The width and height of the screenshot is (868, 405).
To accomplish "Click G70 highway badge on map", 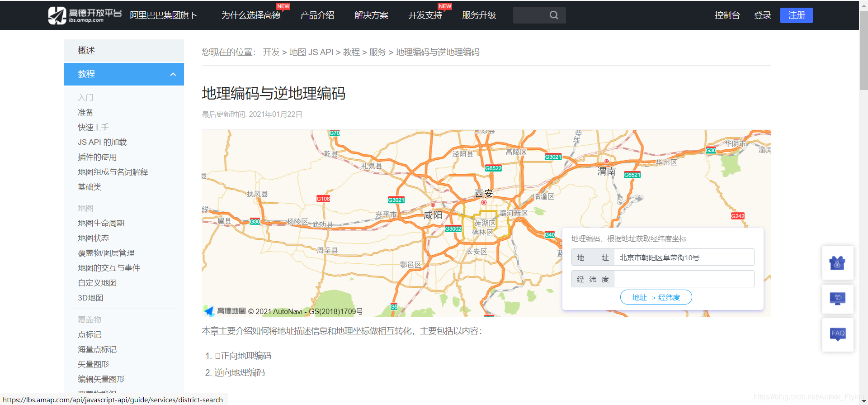I will pyautogui.click(x=335, y=133).
